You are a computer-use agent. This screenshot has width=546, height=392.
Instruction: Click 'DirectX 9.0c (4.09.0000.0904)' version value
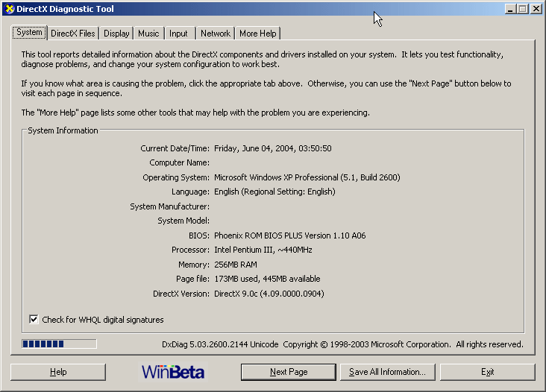tap(269, 294)
